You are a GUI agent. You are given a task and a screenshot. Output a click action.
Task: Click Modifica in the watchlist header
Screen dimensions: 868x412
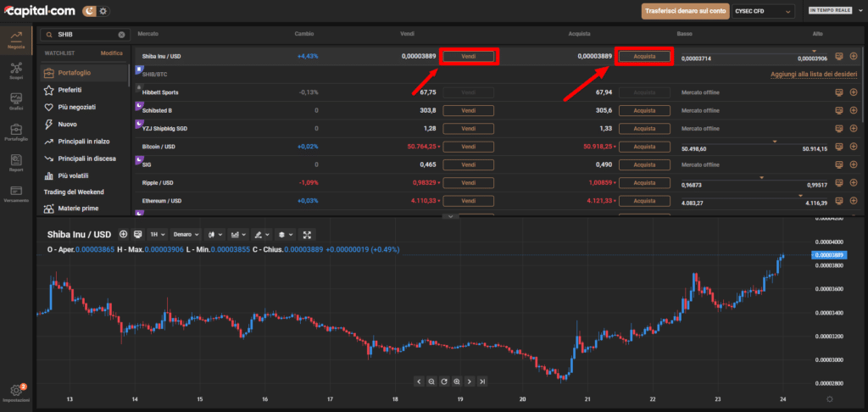click(x=112, y=53)
